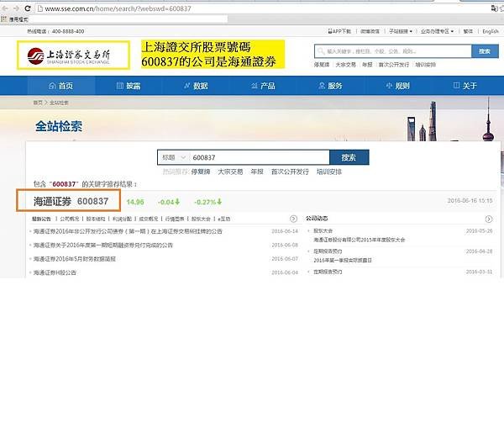Image resolution: width=504 pixels, height=428 pixels.
Task: Open the 海通证券 600837 stock result
Action: click(71, 202)
